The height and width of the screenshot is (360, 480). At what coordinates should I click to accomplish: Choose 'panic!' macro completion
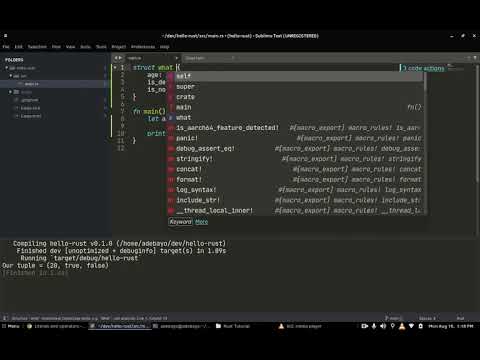point(296,138)
